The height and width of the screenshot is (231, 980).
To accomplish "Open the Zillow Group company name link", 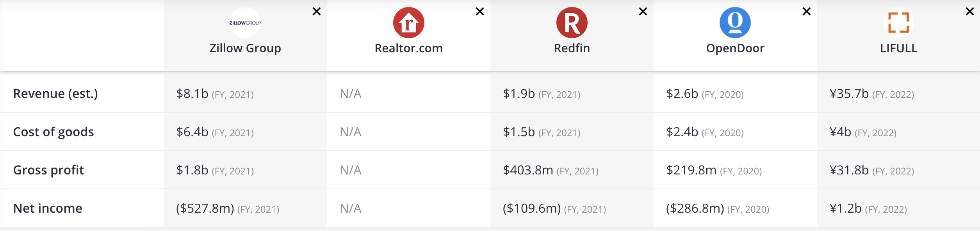I will point(245,48).
